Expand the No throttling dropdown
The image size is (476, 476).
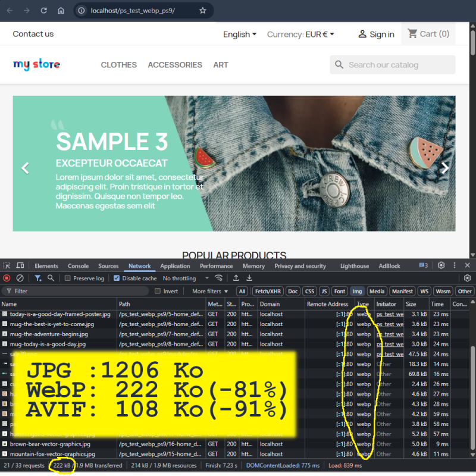click(186, 278)
